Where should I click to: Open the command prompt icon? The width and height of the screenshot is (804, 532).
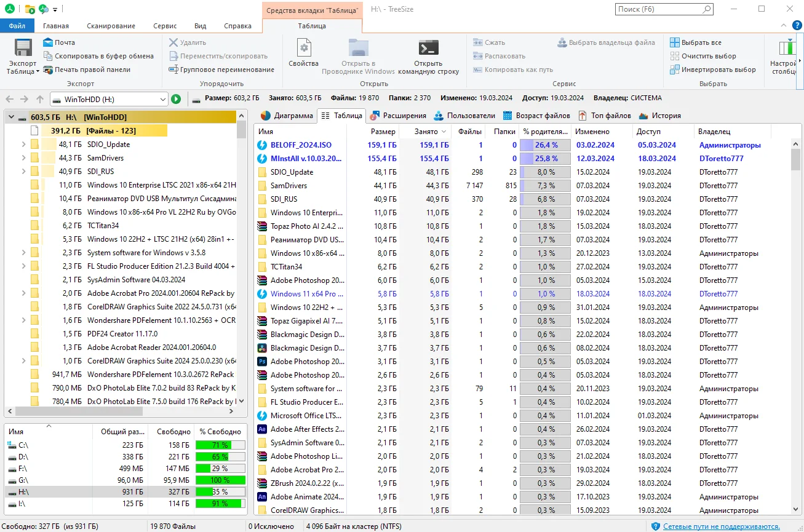428,49
